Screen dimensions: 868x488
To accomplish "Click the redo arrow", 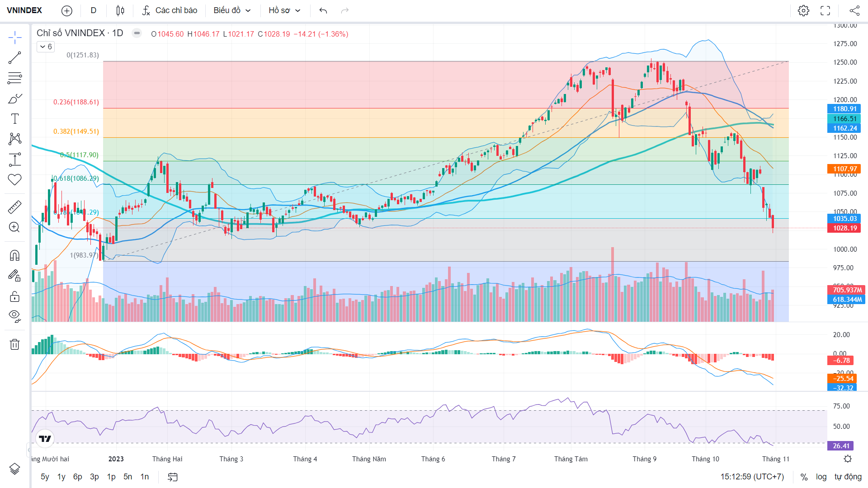I will pyautogui.click(x=345, y=10).
